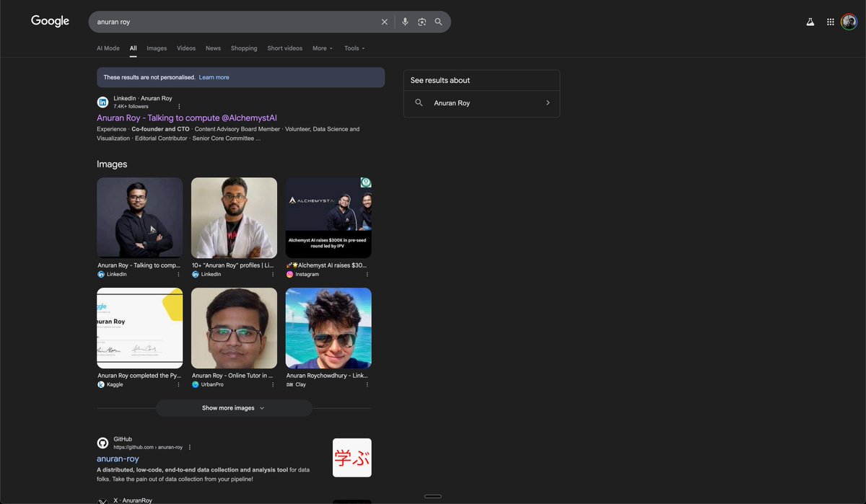The width and height of the screenshot is (866, 504).
Task: Open Alchemyst AI raises $300K image
Action: (x=328, y=218)
